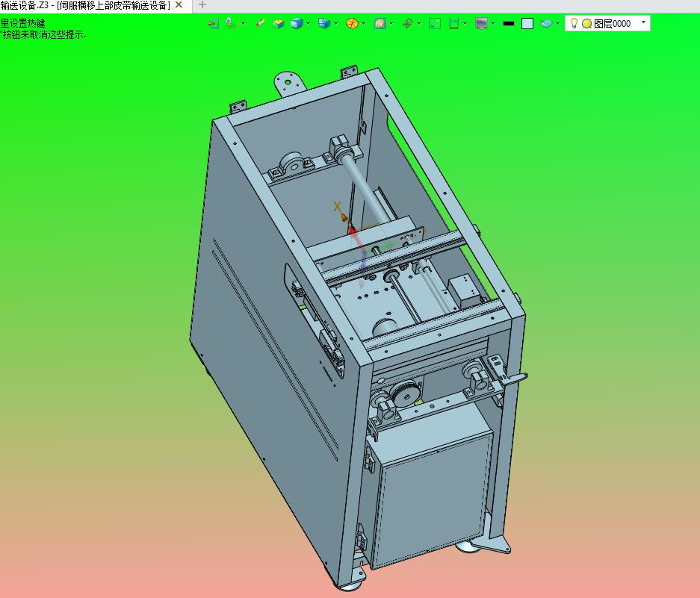The width and height of the screenshot is (700, 598).
Task: Click the hint text 里设置热键
Action: pyautogui.click(x=22, y=24)
